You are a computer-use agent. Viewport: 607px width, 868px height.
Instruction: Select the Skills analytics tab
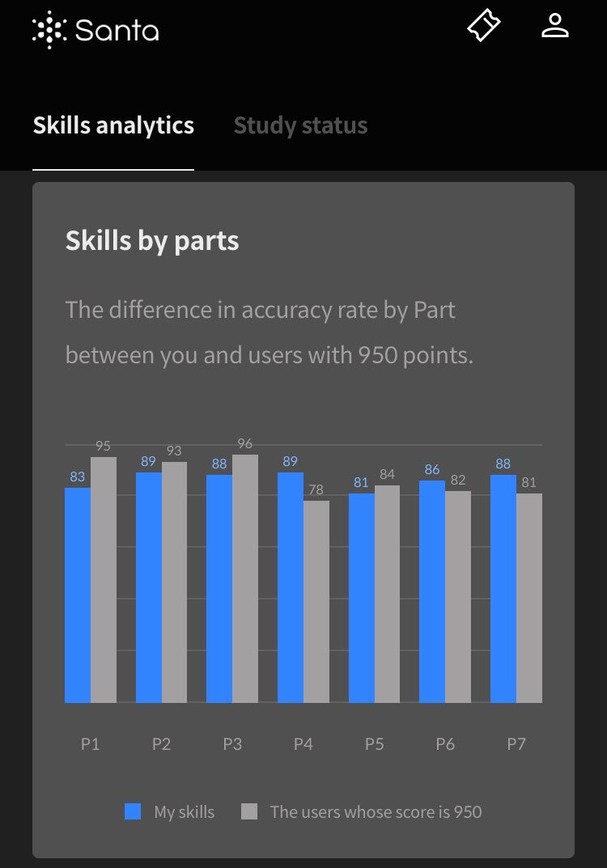point(113,125)
